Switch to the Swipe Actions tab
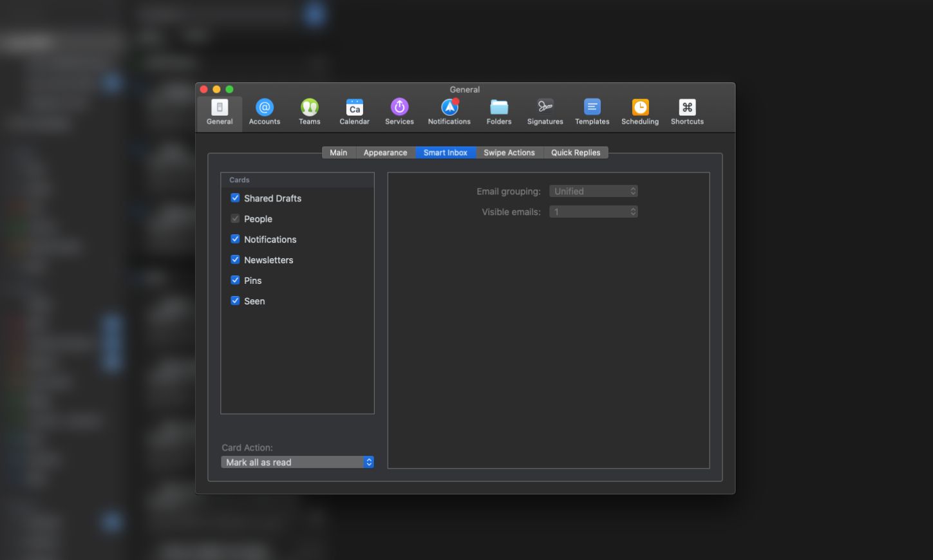 [x=509, y=153]
